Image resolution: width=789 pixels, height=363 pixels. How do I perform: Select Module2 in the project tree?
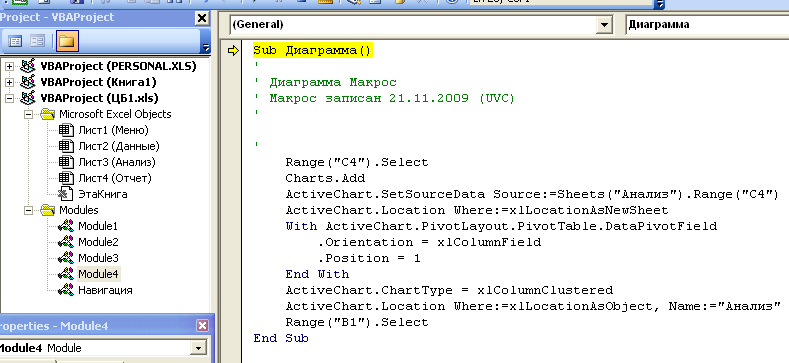click(x=98, y=242)
